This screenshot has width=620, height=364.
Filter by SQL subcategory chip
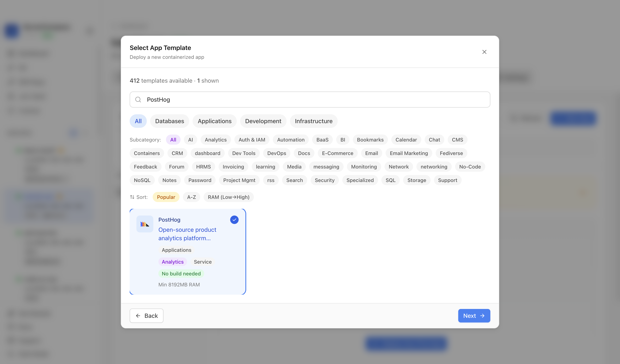pos(390,180)
